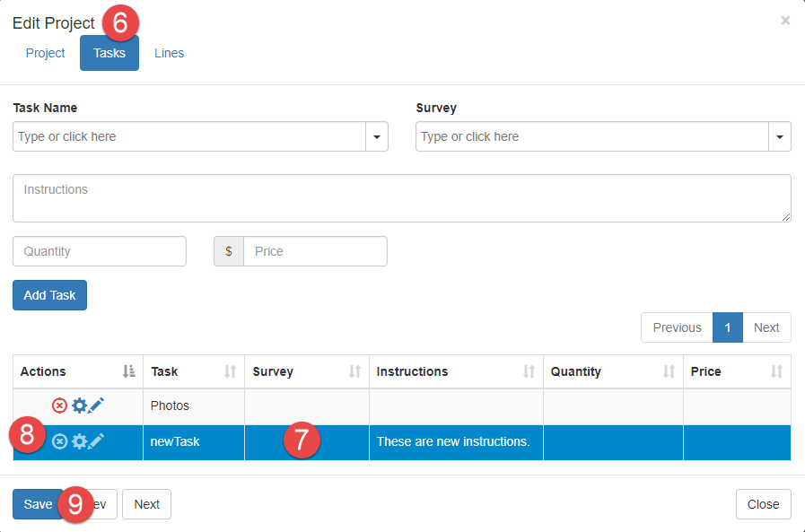Open settings gear for Photos task
This screenshot has height=532, width=805.
[79, 406]
